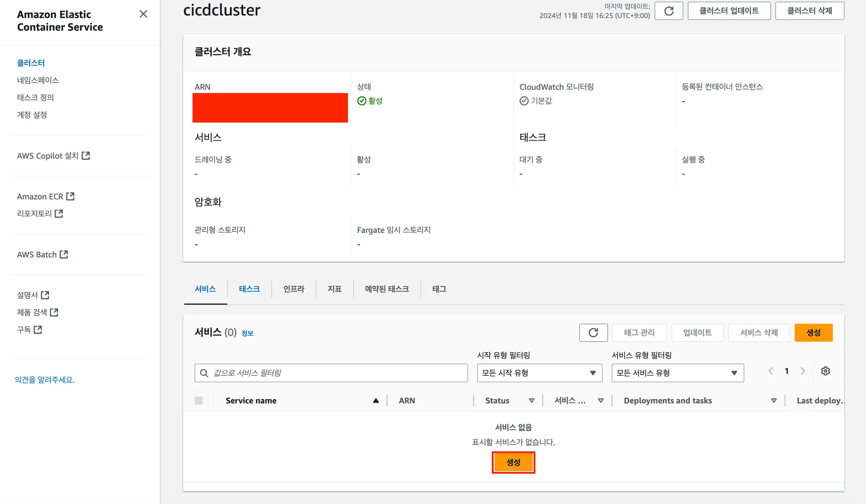Switch to the 예약된 태스크 tab
The width and height of the screenshot is (866, 504).
(x=387, y=289)
